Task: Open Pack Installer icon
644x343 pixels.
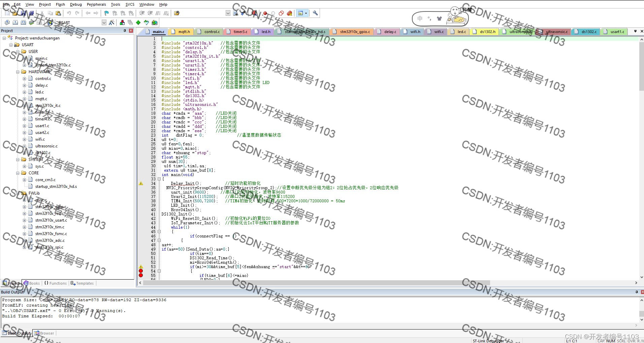Action: 155,23
